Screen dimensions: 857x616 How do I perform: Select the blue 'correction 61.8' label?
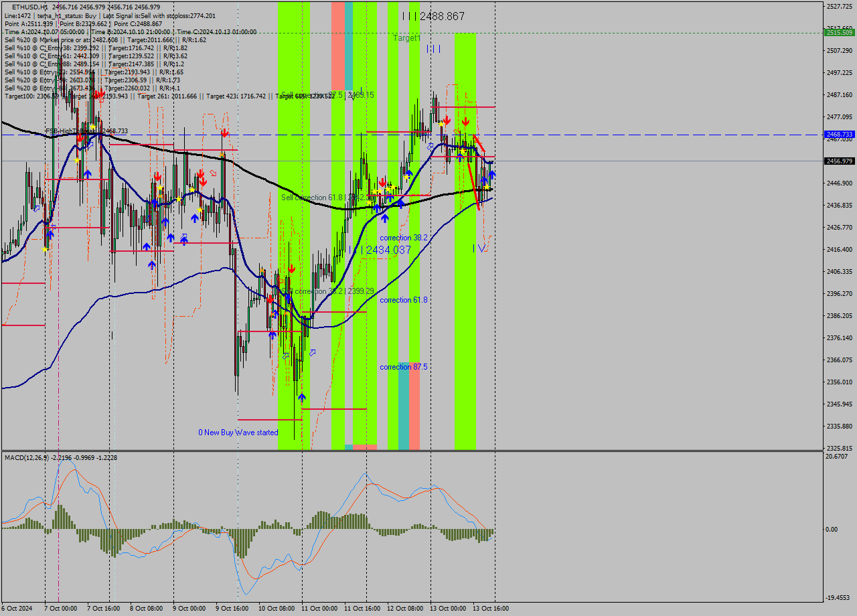(404, 300)
